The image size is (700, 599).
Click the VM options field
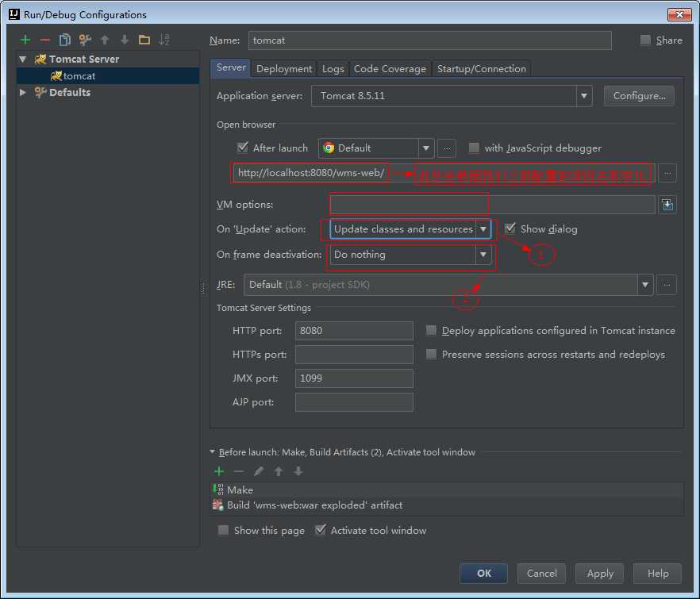coord(492,205)
